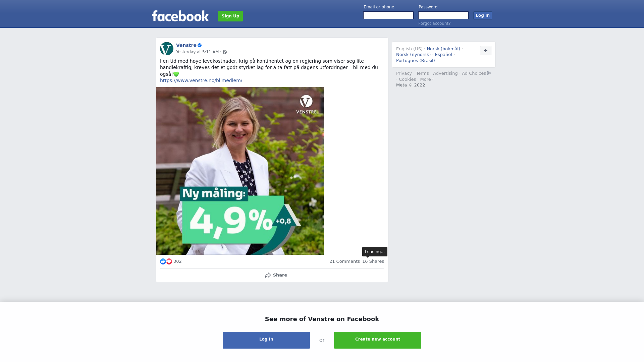This screenshot has height=362, width=644.
Task: Focus the Email or phone field
Action: [388, 15]
